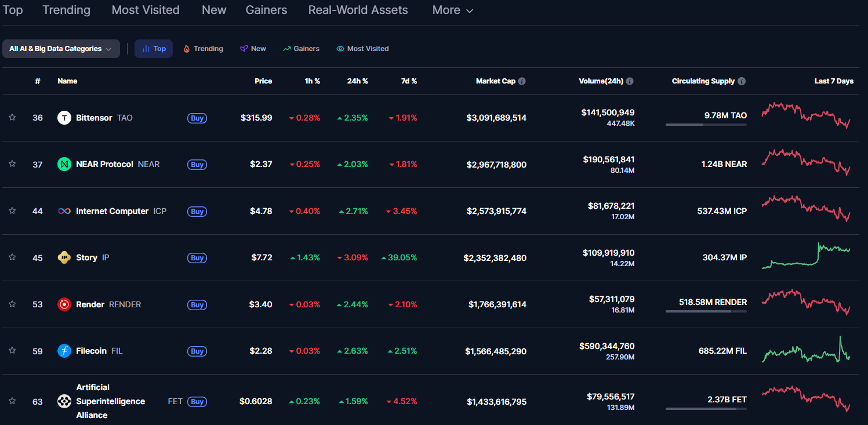The height and width of the screenshot is (425, 868).
Task: Click the NEAR Protocol logo icon
Action: tap(64, 164)
